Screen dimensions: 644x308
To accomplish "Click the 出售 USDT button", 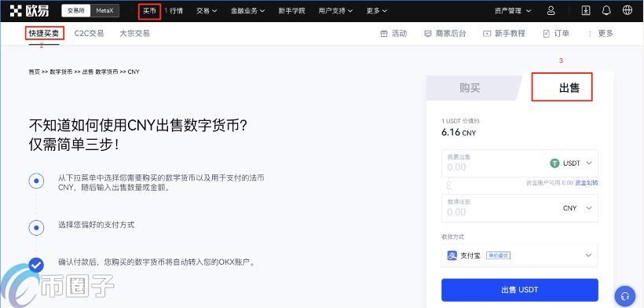I will (x=520, y=290).
